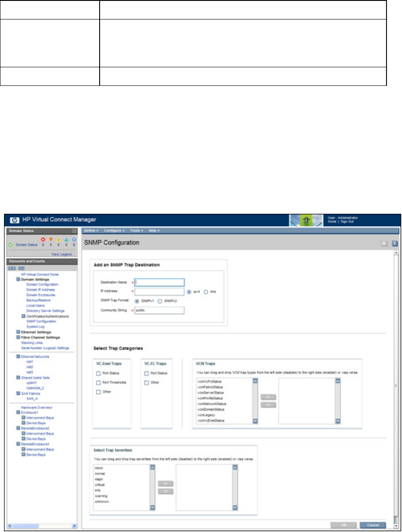The image size is (402, 532).
Task: Open the Stacking Links tree item
Action: pyautogui.click(x=33, y=343)
